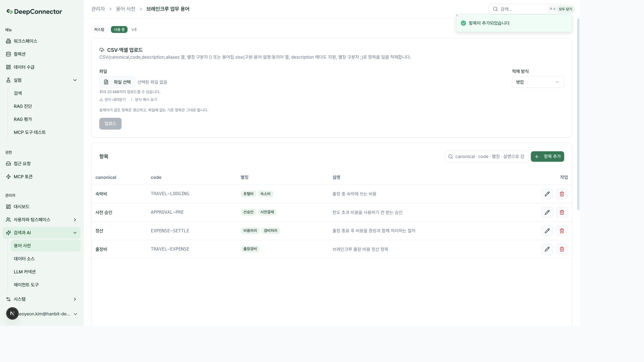Open 데이터 소스
This screenshot has height=362, width=644.
(x=45, y=259)
